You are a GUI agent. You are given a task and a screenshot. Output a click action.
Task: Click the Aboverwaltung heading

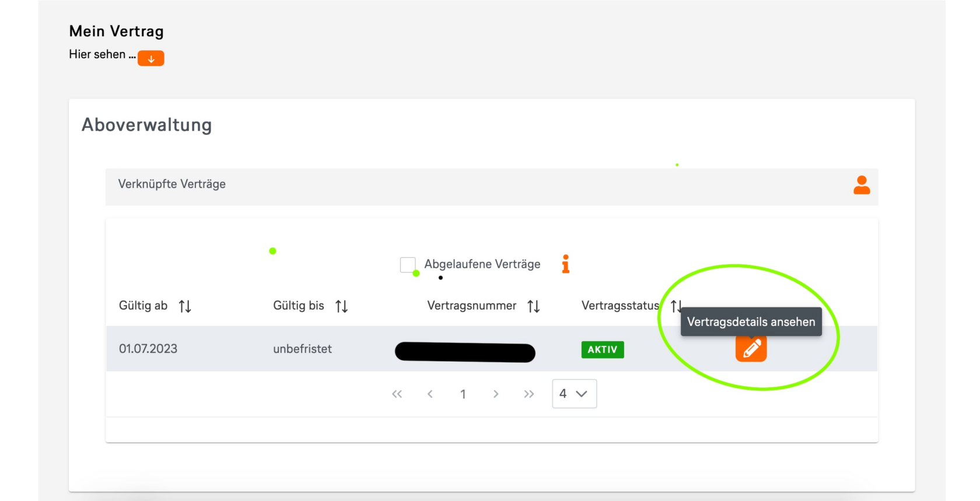147,125
